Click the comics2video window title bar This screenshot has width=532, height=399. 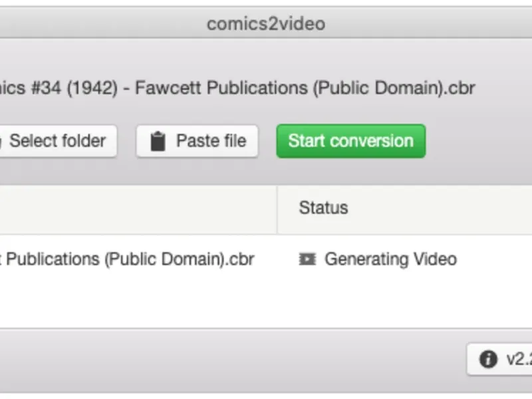click(x=266, y=24)
